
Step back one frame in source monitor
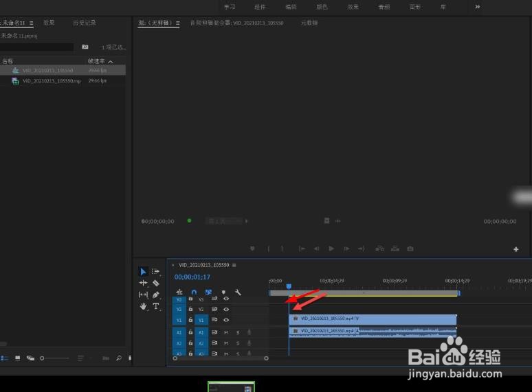coord(316,249)
